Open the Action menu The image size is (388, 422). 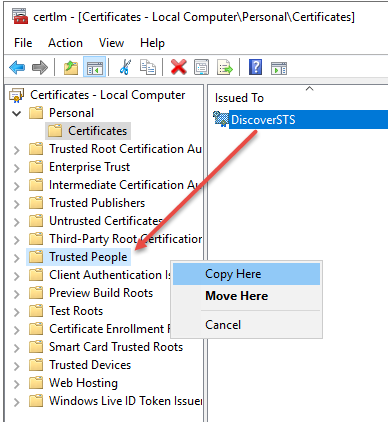coord(65,43)
